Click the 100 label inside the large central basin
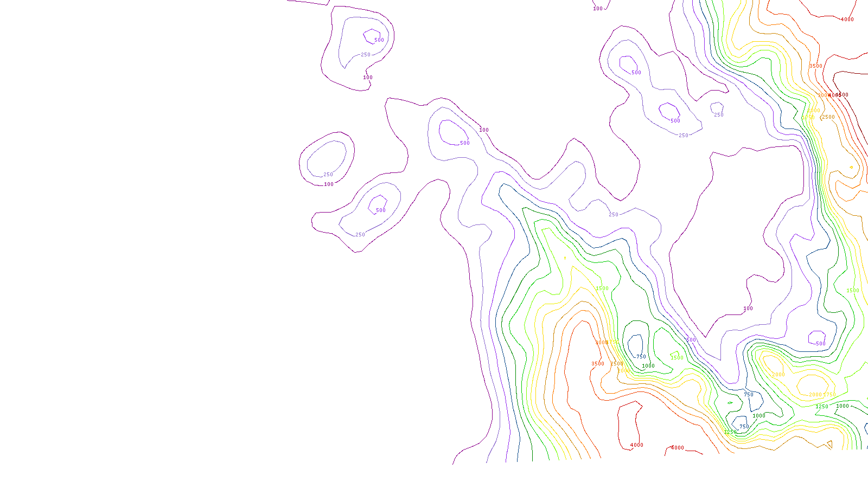This screenshot has width=868, height=488. pos(748,309)
